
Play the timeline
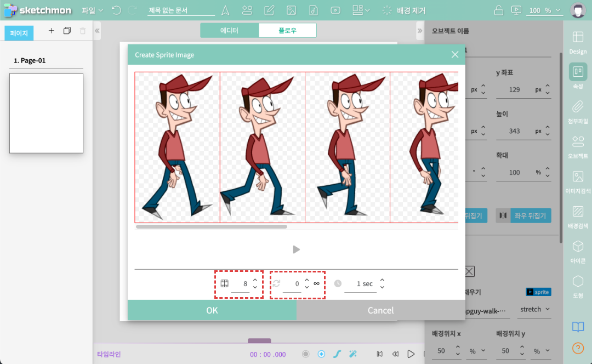click(411, 354)
